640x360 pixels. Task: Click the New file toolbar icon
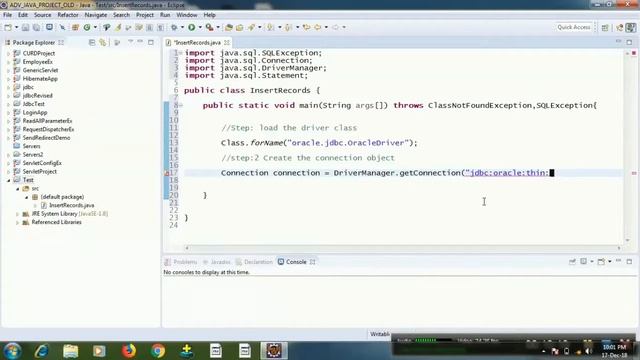[x=8, y=27]
